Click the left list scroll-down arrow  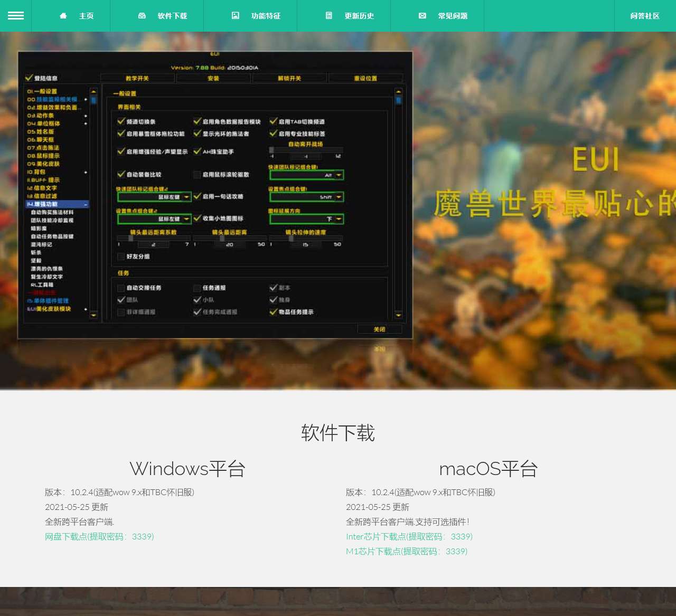point(93,315)
